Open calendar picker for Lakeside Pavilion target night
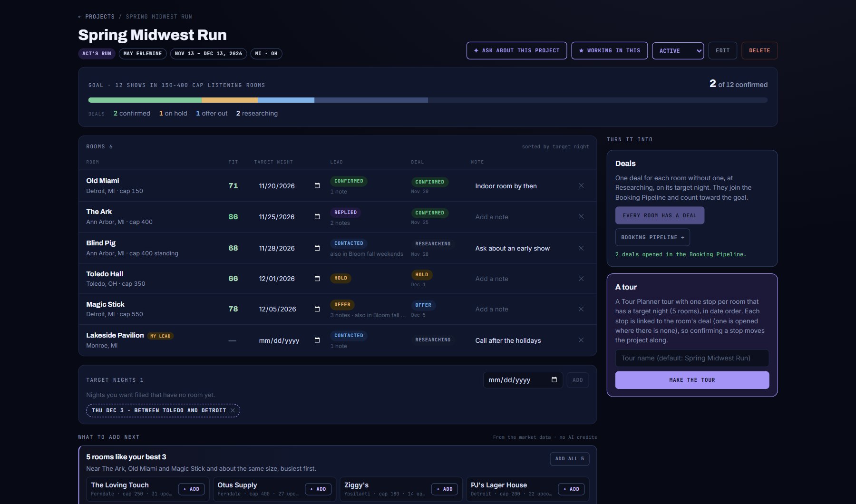Screen dimensions: 856x504 [317, 340]
